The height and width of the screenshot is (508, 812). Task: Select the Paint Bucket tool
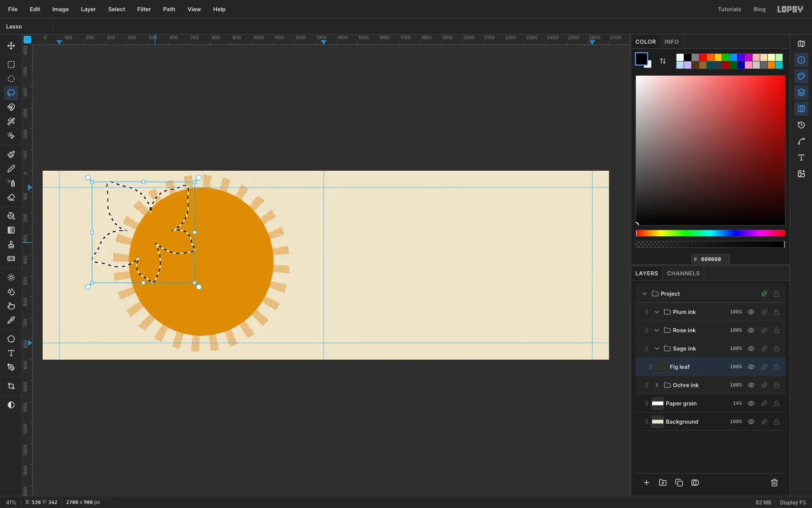11,216
